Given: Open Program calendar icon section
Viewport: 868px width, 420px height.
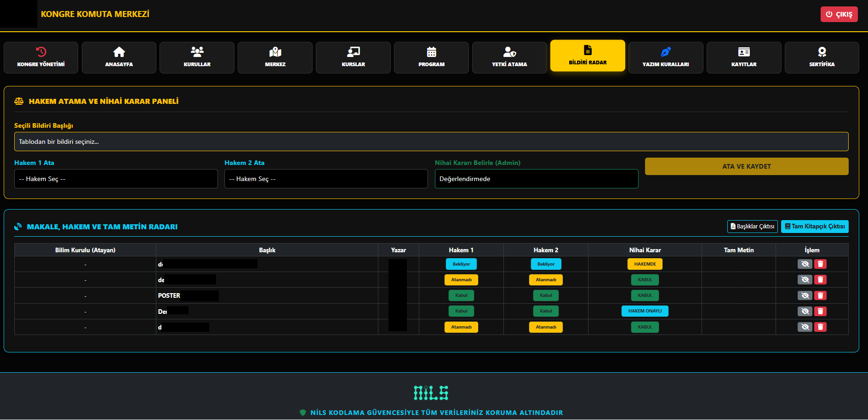Looking at the screenshot, I should (431, 57).
